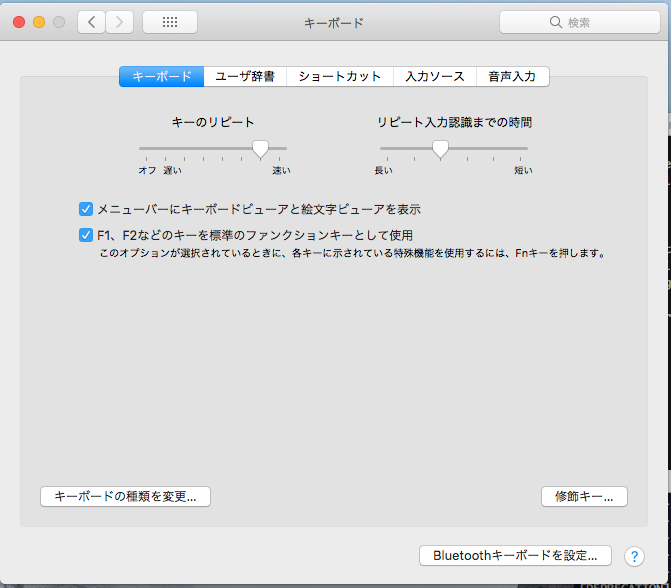Show all preferences via grid icon

click(x=170, y=22)
